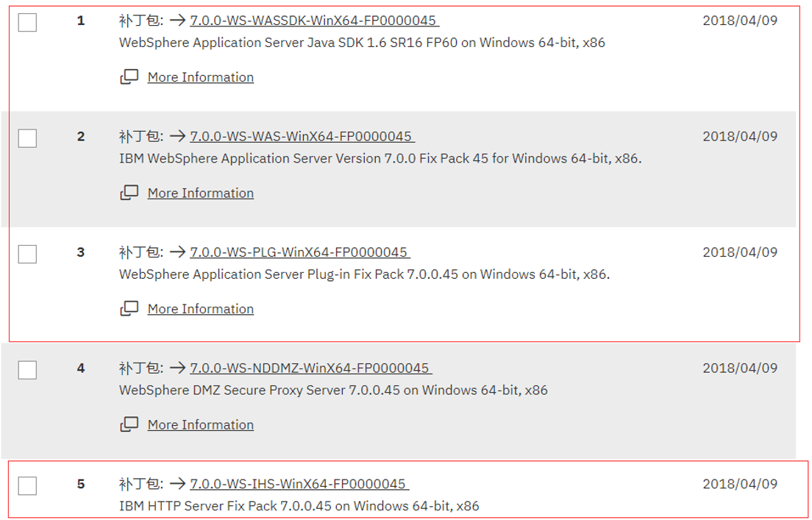
Task: Click arrow icon before IHS link
Action: 178,484
